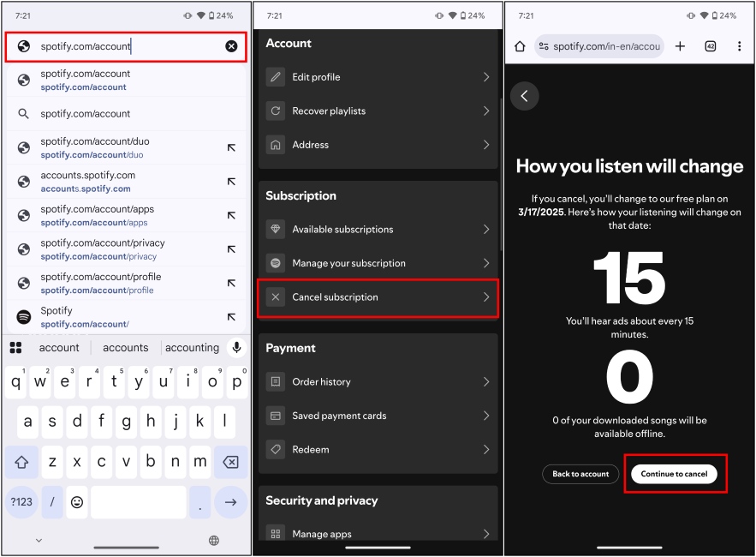Expand Saved payment cards chevron
The width and height of the screenshot is (756, 557).
[486, 416]
